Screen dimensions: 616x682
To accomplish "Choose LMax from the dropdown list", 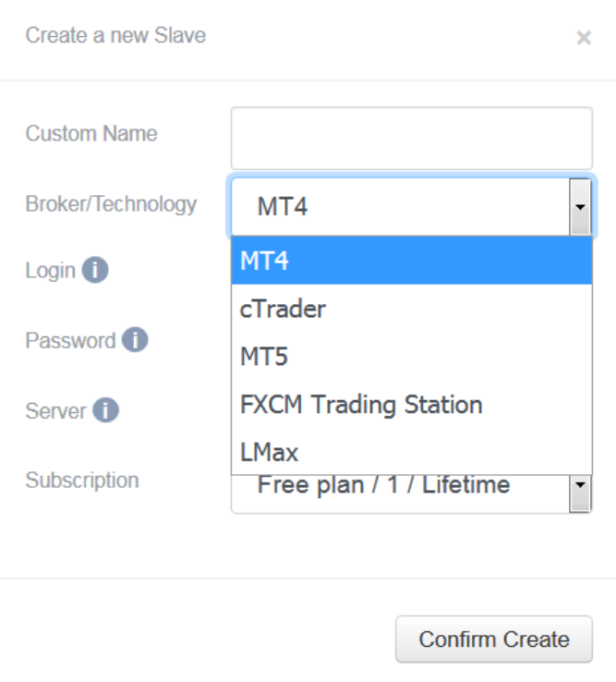I will (412, 452).
